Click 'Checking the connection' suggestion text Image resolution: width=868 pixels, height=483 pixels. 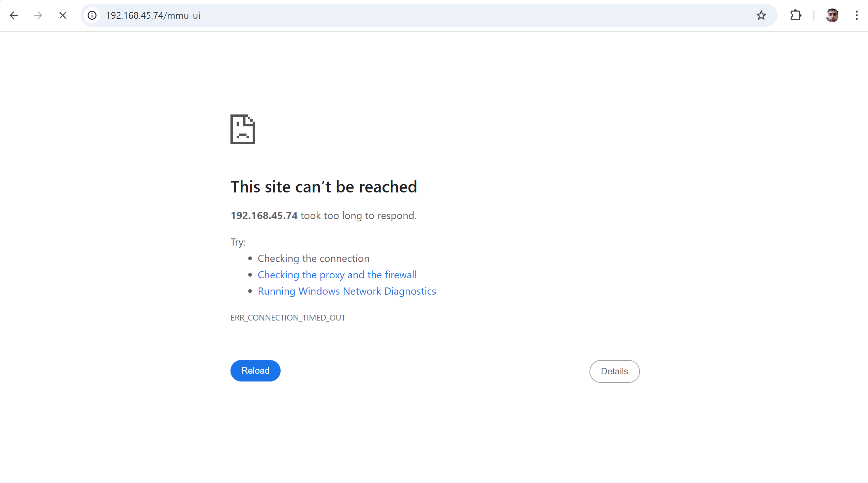coord(313,258)
